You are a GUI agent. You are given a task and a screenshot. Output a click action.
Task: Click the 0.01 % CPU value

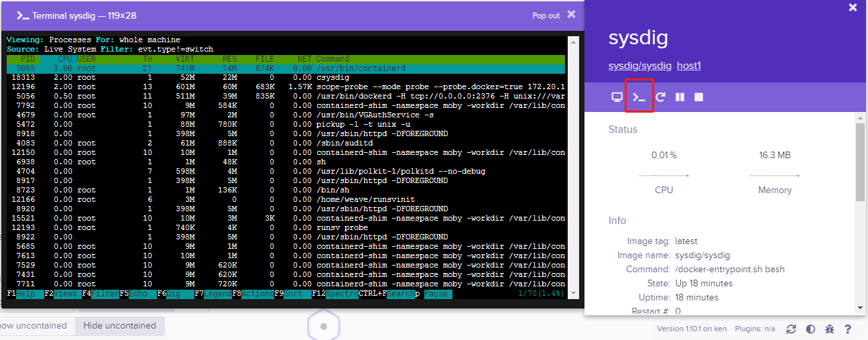664,156
